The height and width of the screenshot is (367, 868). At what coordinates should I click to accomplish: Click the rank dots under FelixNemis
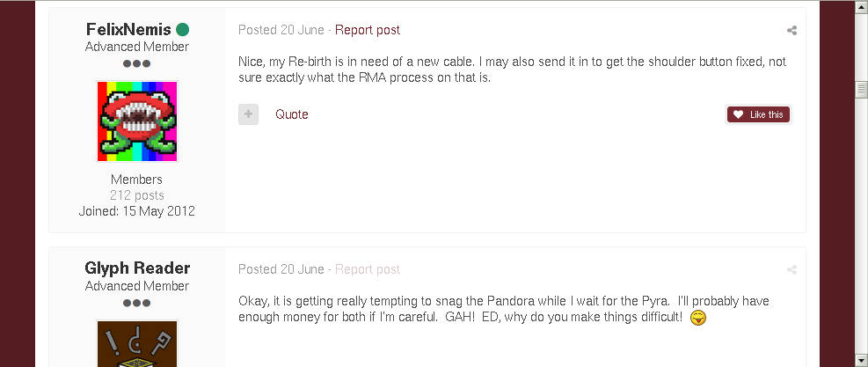pyautogui.click(x=137, y=64)
